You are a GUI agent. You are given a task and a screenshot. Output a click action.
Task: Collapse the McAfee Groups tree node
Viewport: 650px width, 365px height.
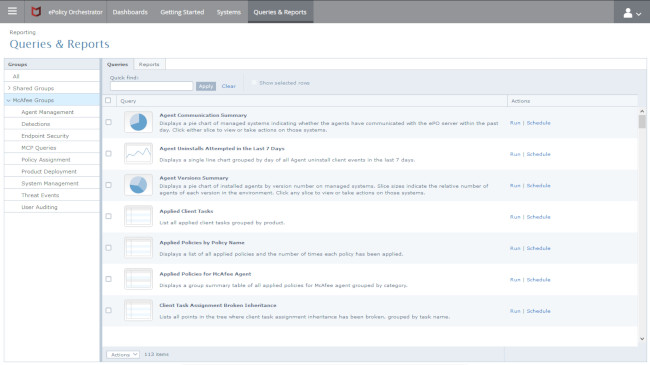pyautogui.click(x=9, y=100)
